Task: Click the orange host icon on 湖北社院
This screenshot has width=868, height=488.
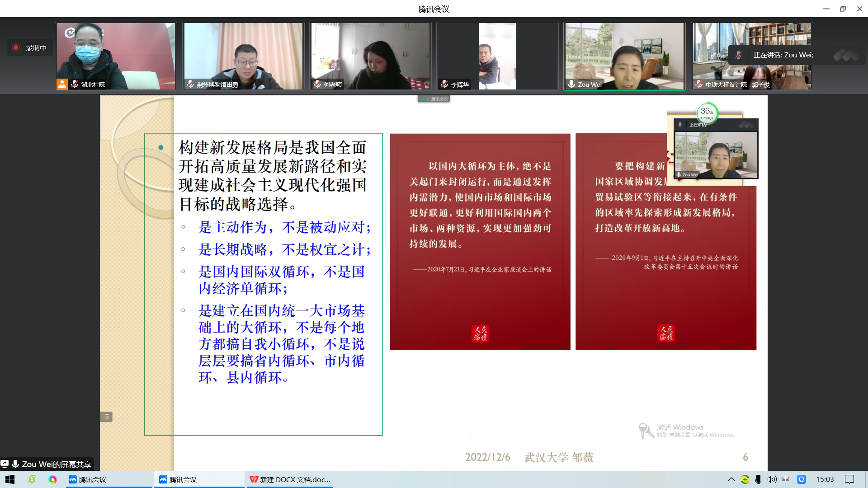Action: [x=62, y=84]
